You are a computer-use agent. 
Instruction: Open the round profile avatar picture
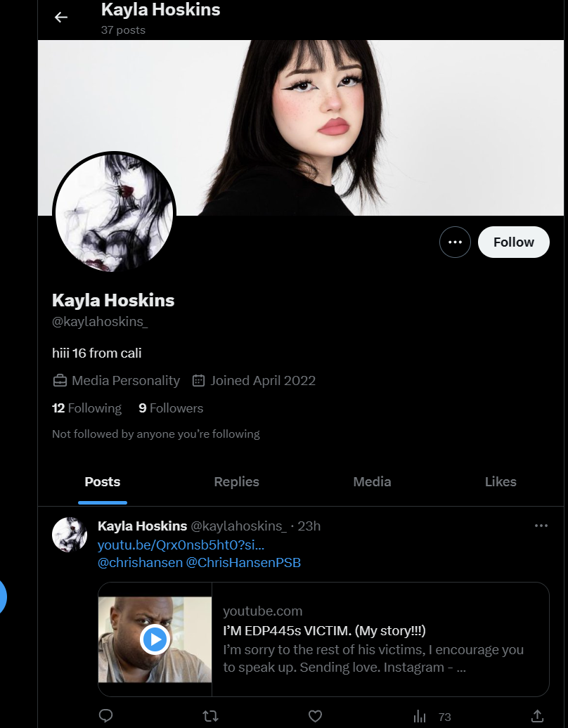click(x=115, y=213)
